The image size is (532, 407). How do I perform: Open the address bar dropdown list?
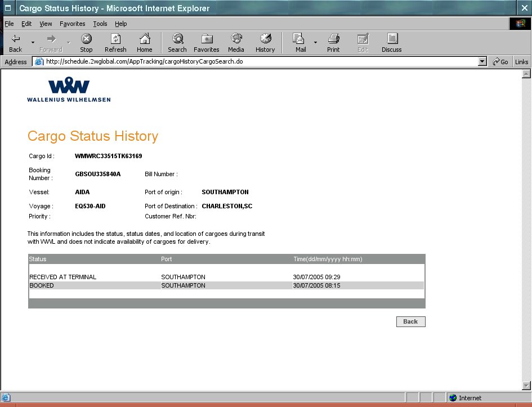pos(482,61)
